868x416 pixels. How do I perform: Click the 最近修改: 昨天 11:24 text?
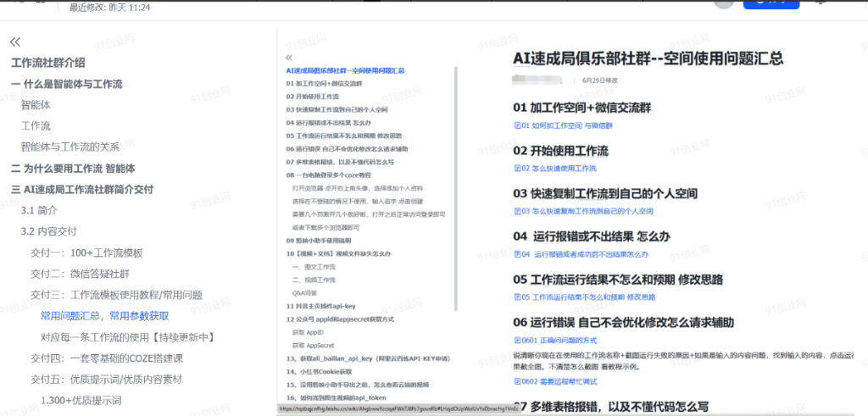tap(109, 8)
